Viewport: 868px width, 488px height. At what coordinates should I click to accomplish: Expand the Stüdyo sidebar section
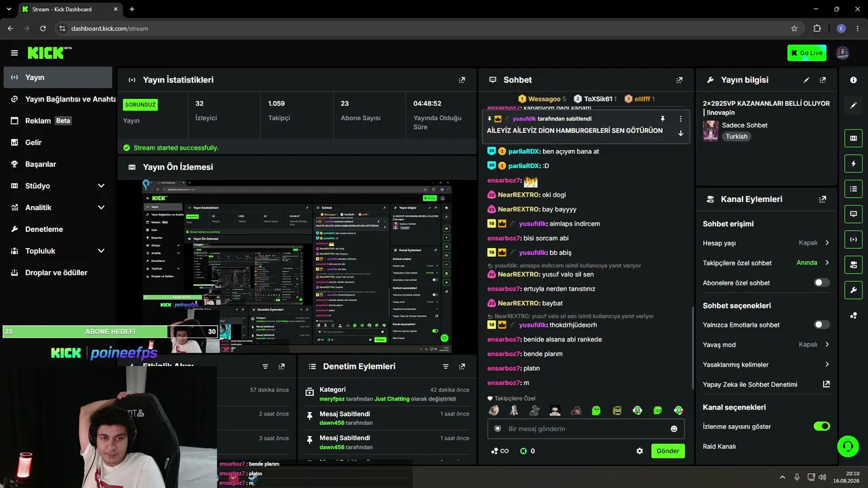click(101, 186)
